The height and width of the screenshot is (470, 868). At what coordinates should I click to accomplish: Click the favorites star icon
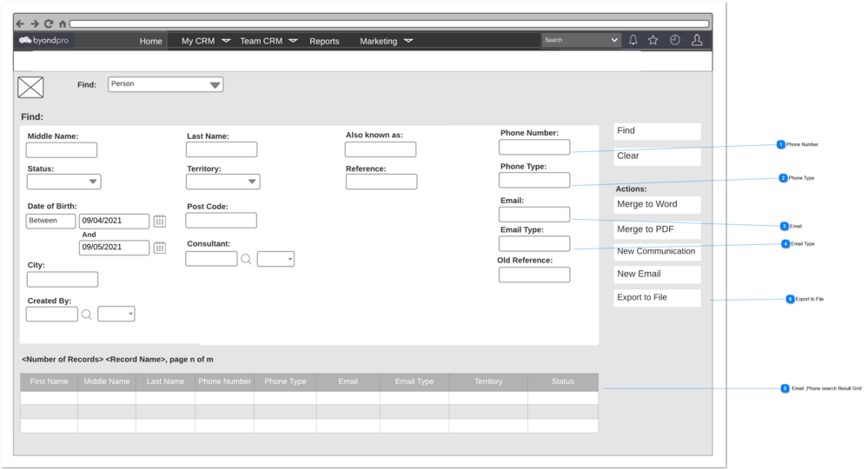653,40
